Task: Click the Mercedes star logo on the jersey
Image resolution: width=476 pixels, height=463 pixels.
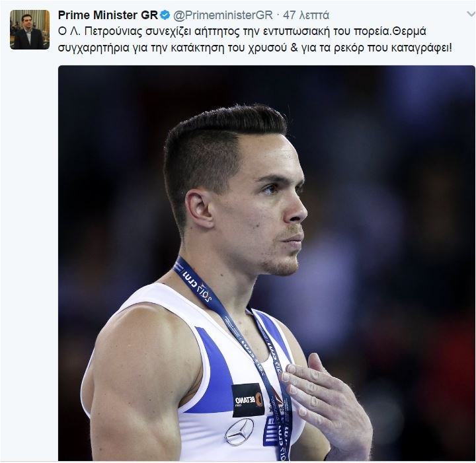Action: point(239,431)
